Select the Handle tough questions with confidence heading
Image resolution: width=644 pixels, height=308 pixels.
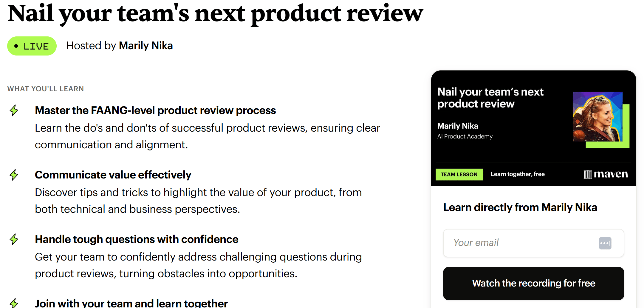(x=137, y=239)
